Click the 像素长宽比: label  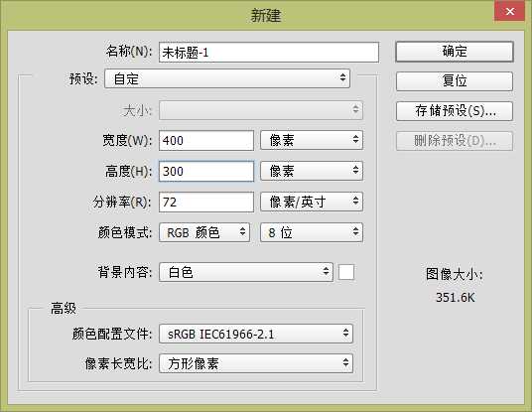click(119, 363)
